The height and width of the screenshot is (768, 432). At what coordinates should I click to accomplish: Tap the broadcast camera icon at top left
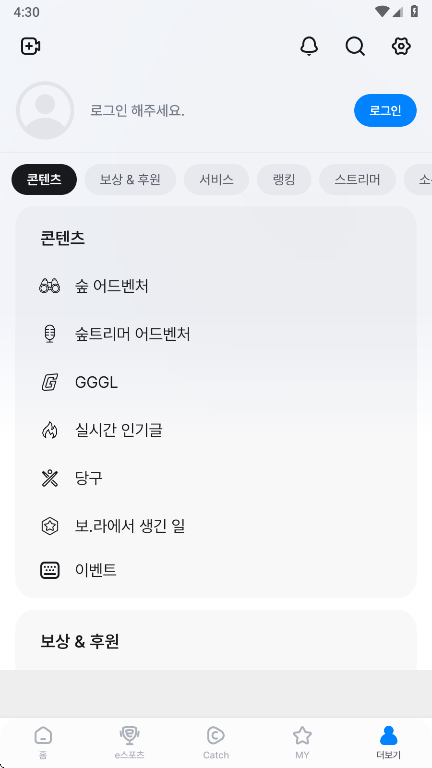(x=30, y=47)
